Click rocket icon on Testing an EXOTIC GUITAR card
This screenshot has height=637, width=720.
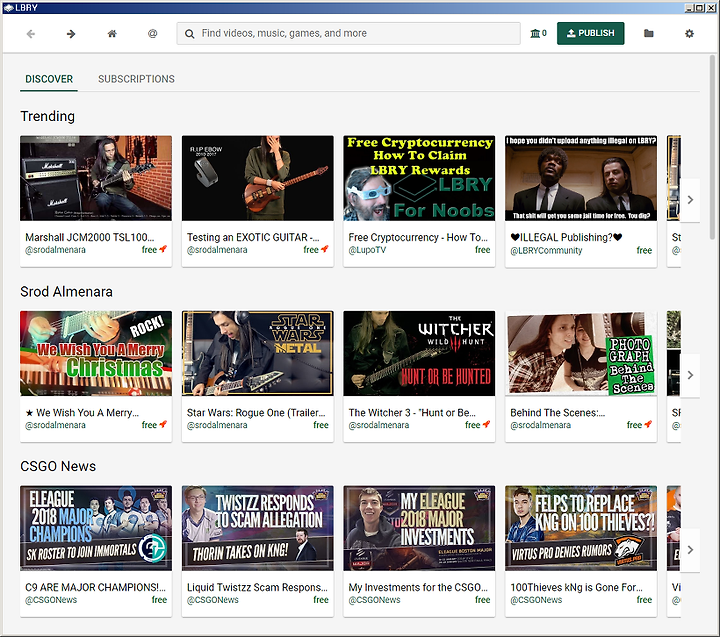[325, 249]
